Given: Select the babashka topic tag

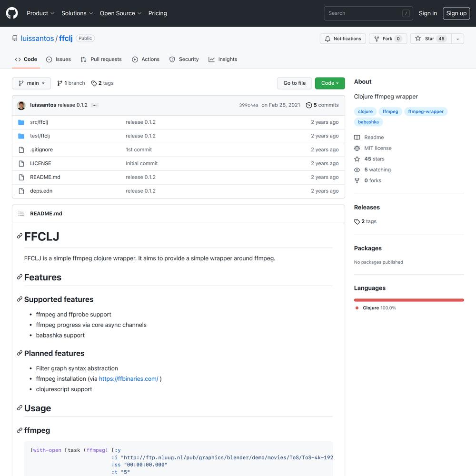Looking at the screenshot, I should coord(368,122).
